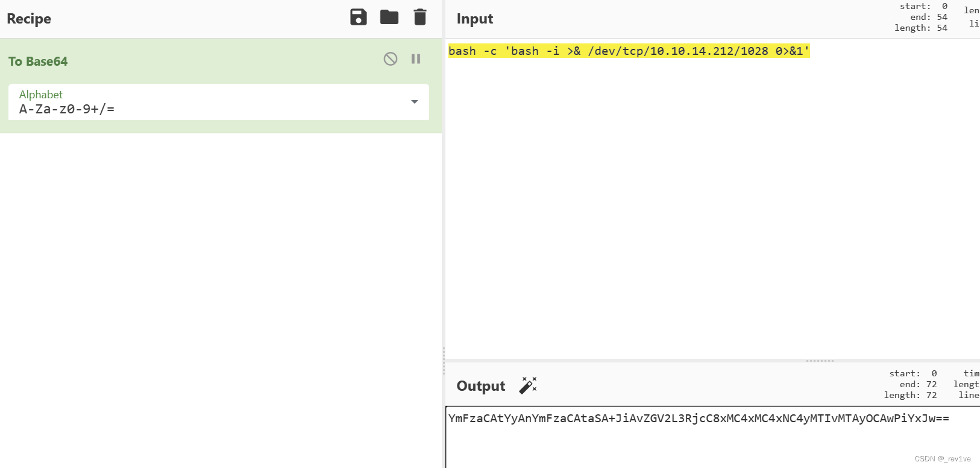Click the Recipe panel heading
Screen dimensions: 980x468
[29, 19]
